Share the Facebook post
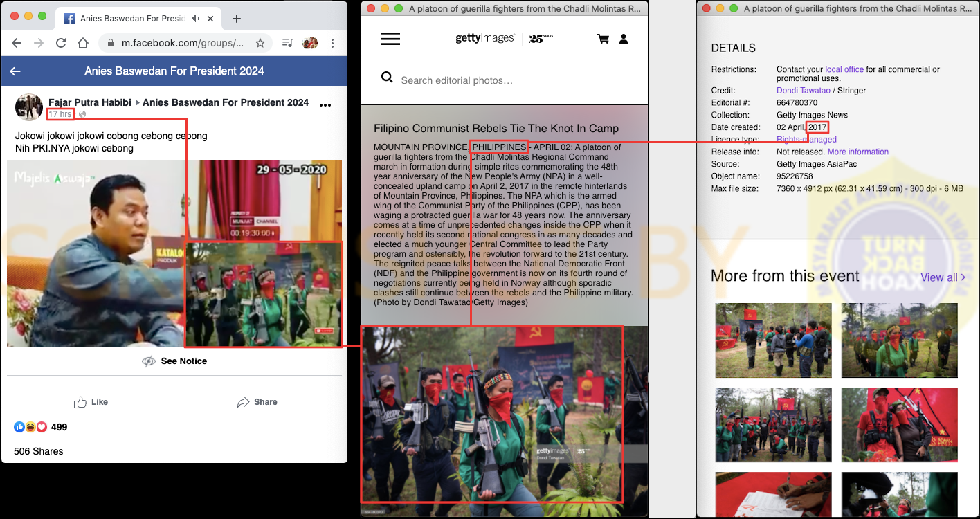980x519 pixels. click(257, 402)
